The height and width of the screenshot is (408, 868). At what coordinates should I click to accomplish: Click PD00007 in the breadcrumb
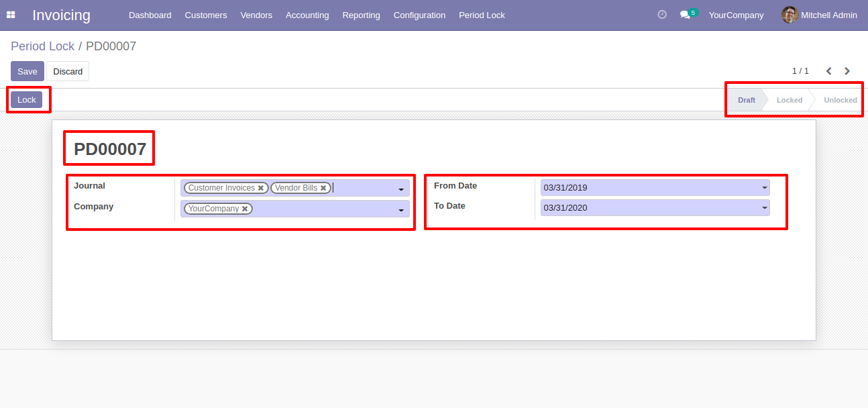pos(111,46)
